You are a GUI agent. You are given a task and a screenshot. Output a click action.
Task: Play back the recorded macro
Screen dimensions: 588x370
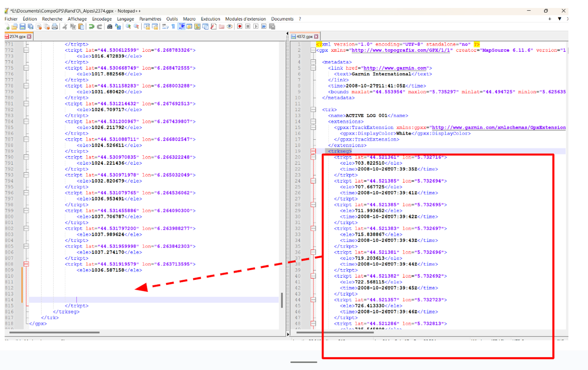pyautogui.click(x=256, y=27)
